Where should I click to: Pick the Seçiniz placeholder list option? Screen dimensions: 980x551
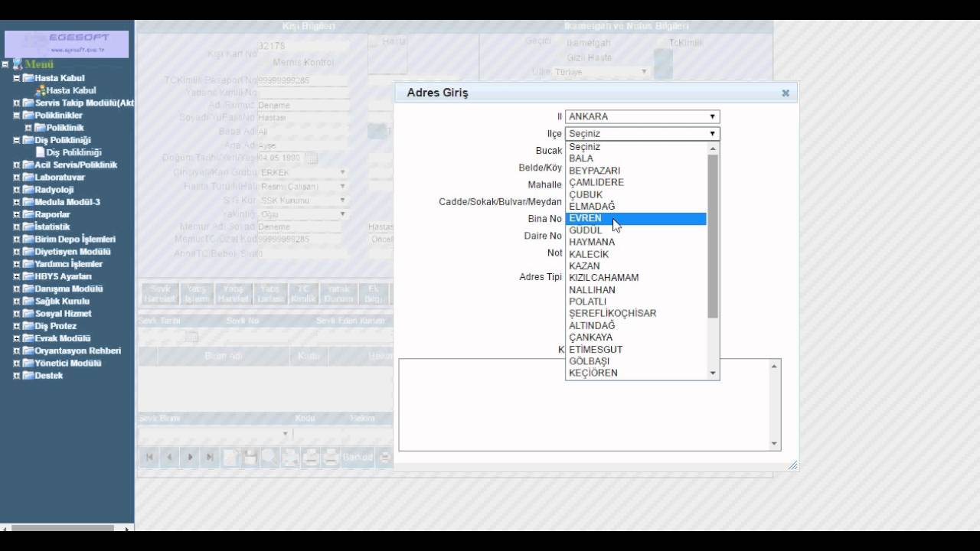point(635,147)
